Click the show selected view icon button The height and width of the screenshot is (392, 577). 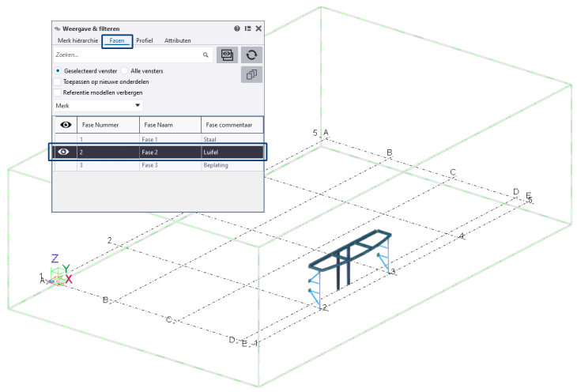click(227, 55)
